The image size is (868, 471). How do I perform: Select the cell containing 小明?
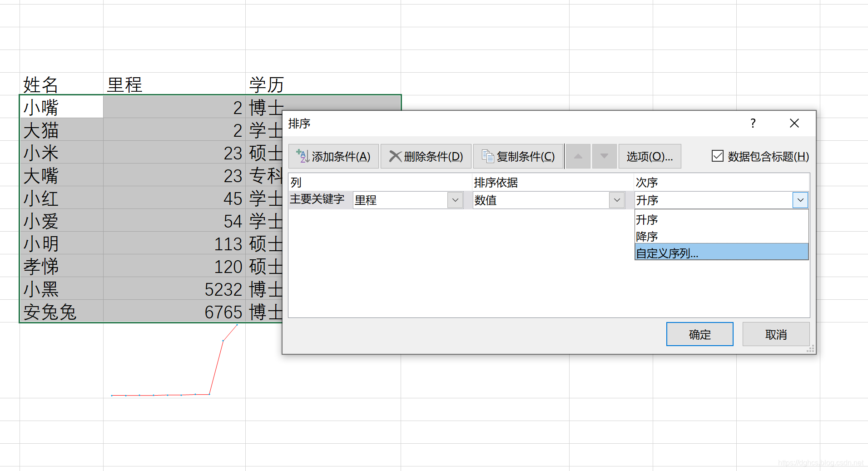click(61, 243)
